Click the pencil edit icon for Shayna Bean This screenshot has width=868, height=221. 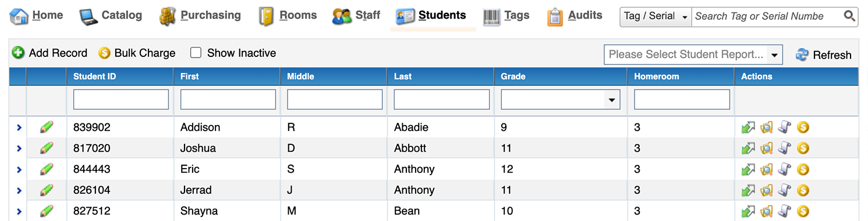click(47, 211)
